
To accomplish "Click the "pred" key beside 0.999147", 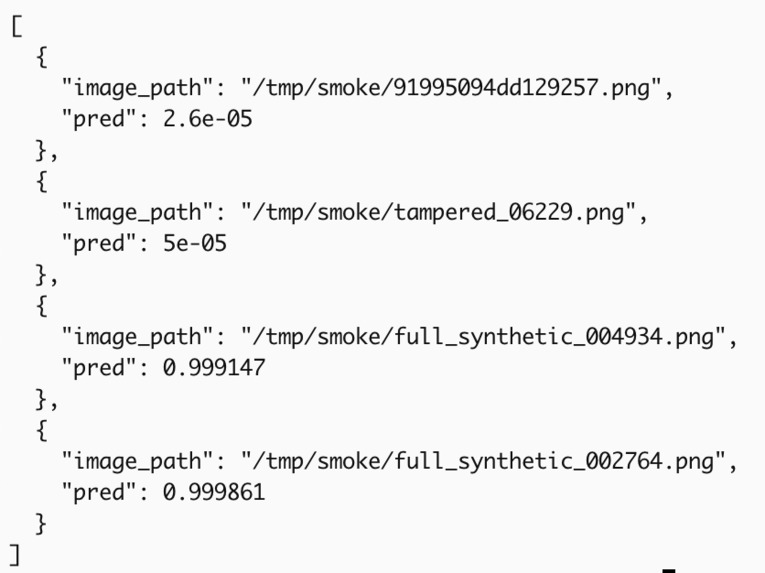I will 99,368.
